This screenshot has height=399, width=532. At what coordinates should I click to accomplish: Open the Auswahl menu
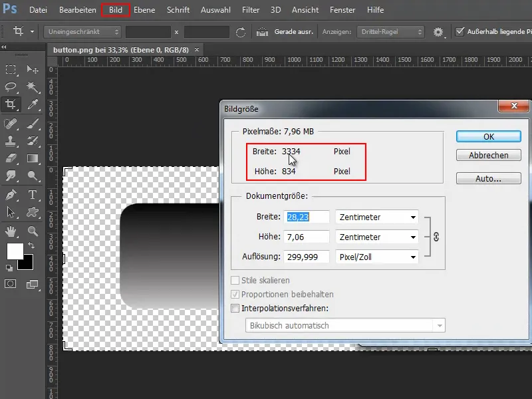215,10
